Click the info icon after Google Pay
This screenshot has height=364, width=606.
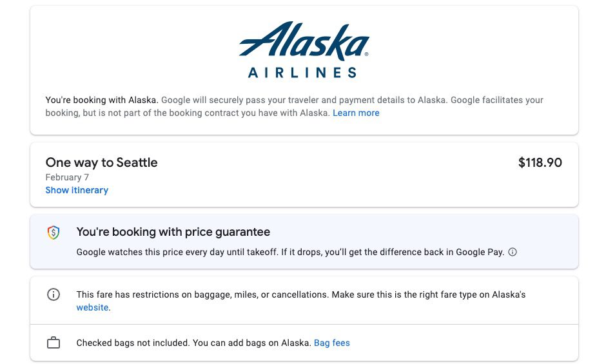(x=513, y=253)
